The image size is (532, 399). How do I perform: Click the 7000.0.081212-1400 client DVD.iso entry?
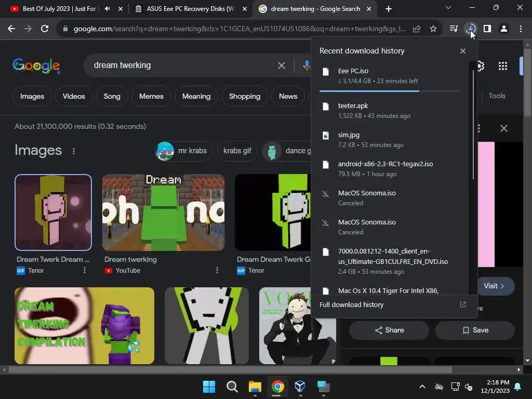tap(389, 261)
